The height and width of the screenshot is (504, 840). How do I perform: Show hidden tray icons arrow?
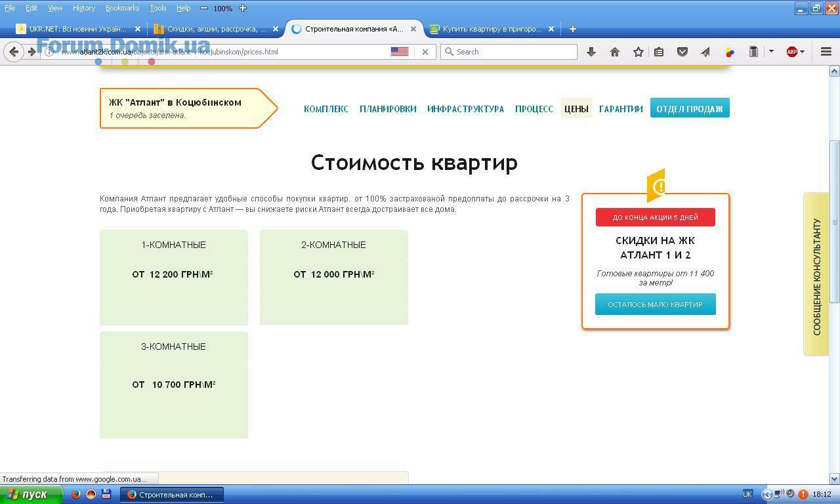pos(766,494)
